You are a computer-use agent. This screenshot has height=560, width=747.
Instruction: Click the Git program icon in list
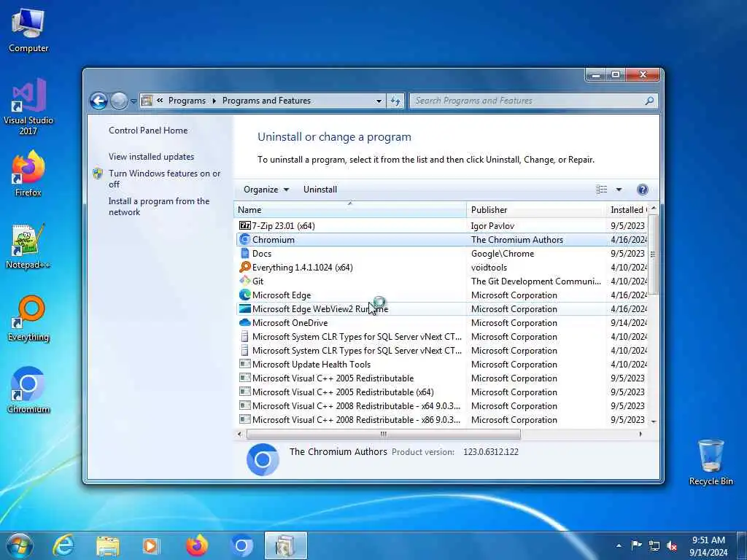coord(245,281)
